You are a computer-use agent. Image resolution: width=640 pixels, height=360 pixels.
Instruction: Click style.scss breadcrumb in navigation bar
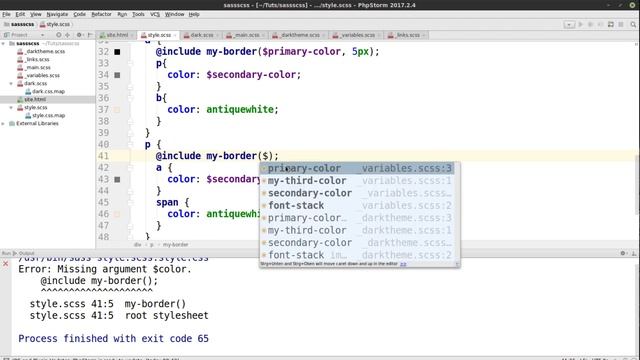click(55, 24)
